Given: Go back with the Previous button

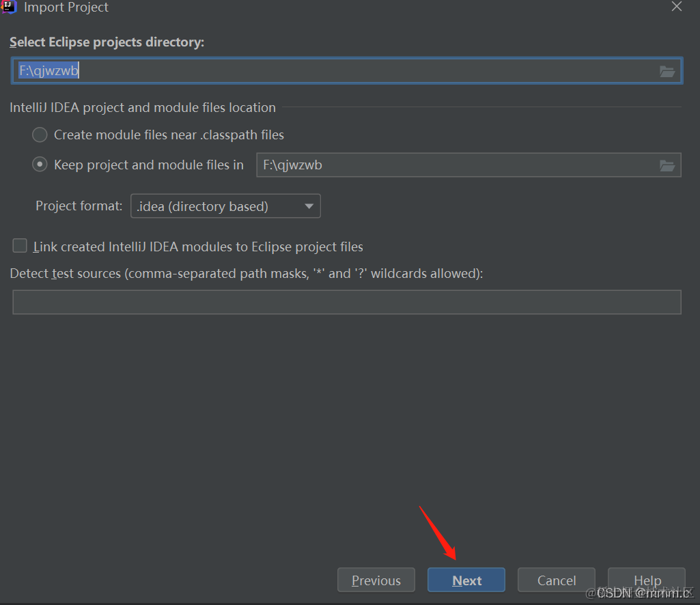Looking at the screenshot, I should [x=376, y=580].
